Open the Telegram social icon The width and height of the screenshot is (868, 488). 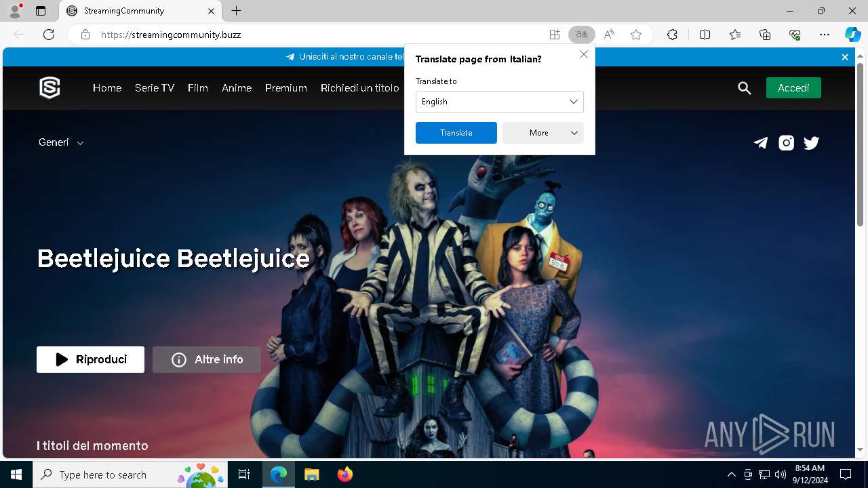761,142
